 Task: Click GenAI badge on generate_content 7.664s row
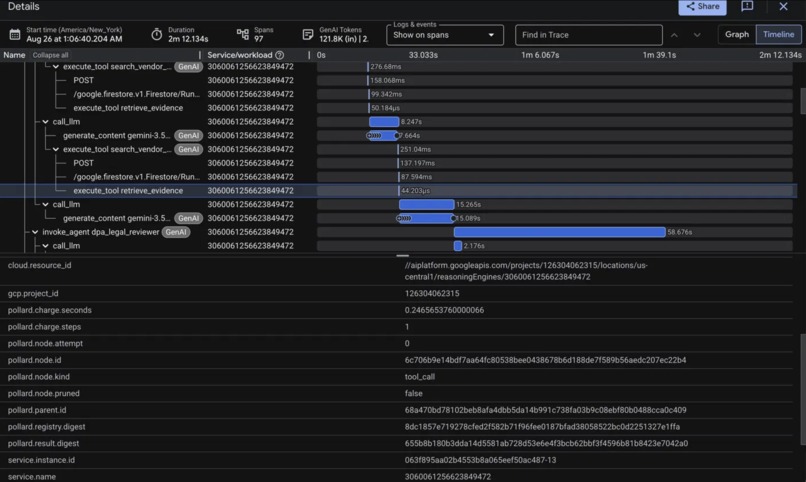click(x=188, y=136)
